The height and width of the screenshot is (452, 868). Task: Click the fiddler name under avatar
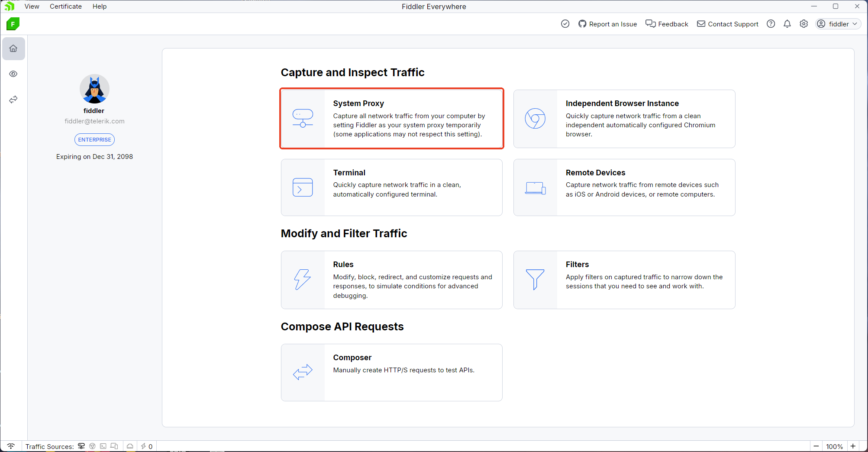94,110
